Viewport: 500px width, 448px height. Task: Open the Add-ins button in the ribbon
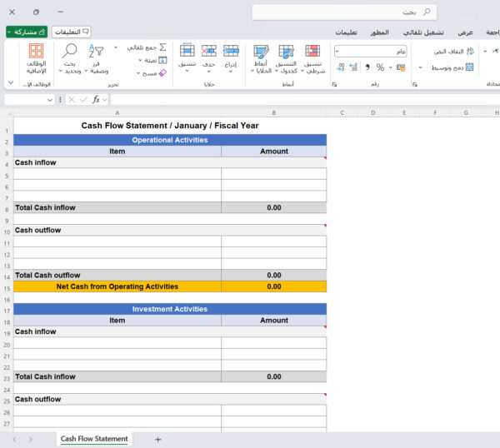36,57
